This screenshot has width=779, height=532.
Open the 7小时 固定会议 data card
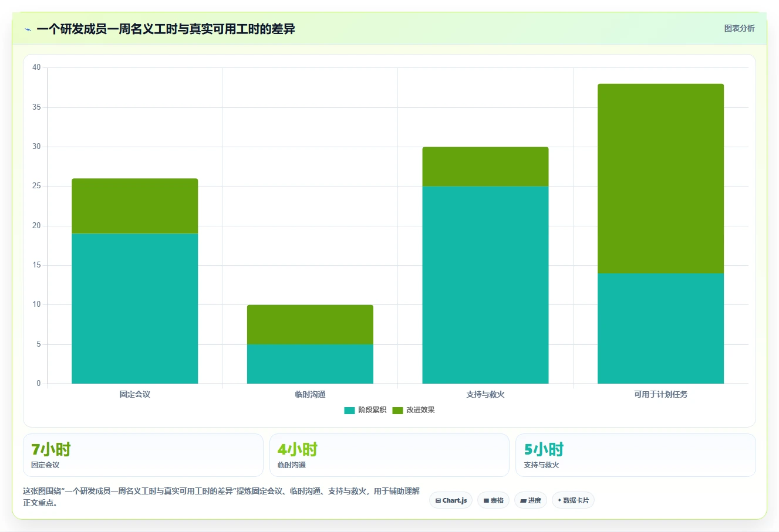(x=143, y=455)
